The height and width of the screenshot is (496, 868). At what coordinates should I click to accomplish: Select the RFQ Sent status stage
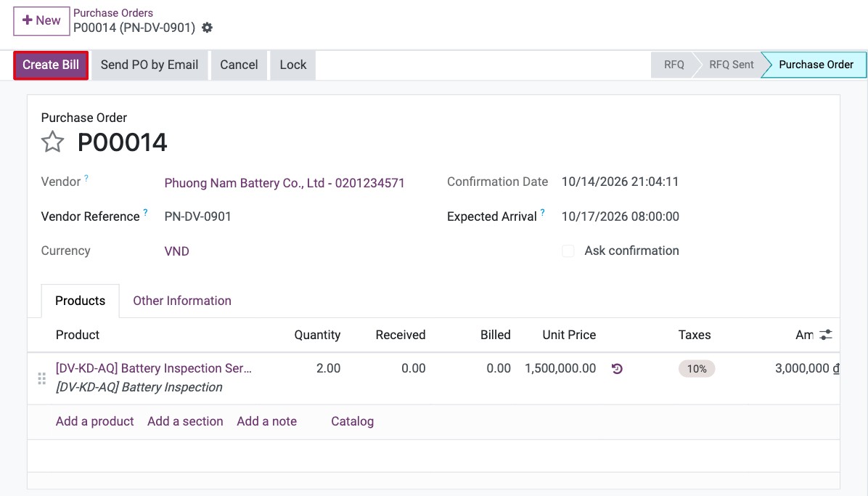tap(732, 65)
